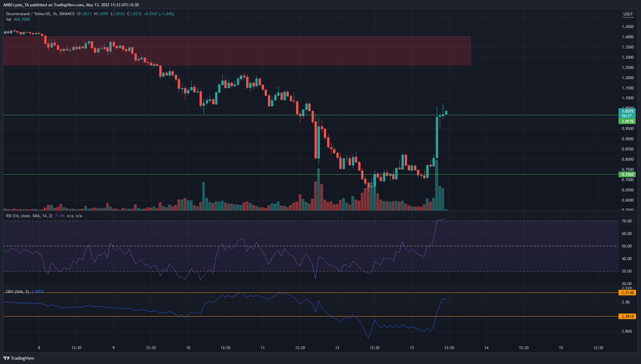Click the candle countdown timer 56:27
Screen dimensions: 641x364
click(627, 116)
